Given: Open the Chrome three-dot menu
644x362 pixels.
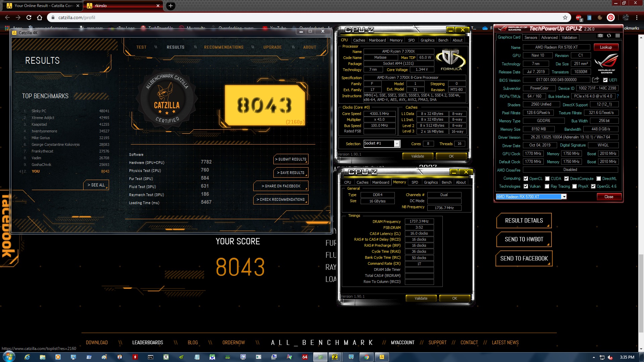Looking at the screenshot, I should (x=637, y=17).
